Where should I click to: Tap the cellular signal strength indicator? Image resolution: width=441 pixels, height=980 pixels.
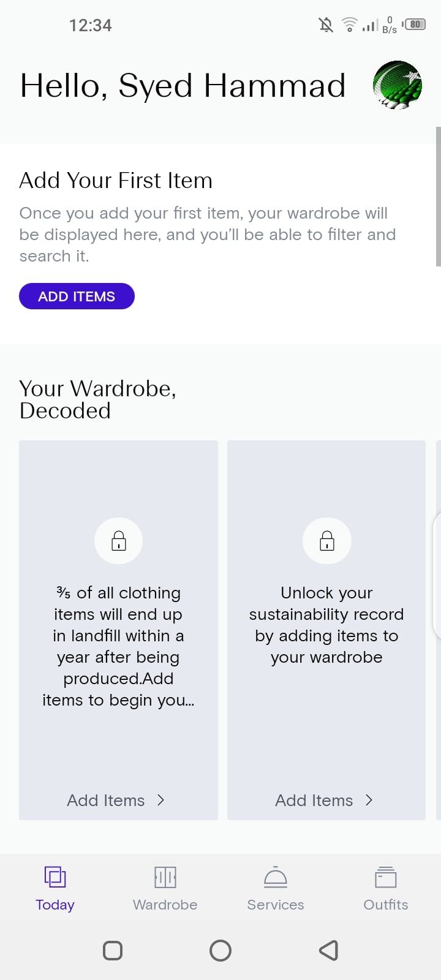tap(369, 26)
